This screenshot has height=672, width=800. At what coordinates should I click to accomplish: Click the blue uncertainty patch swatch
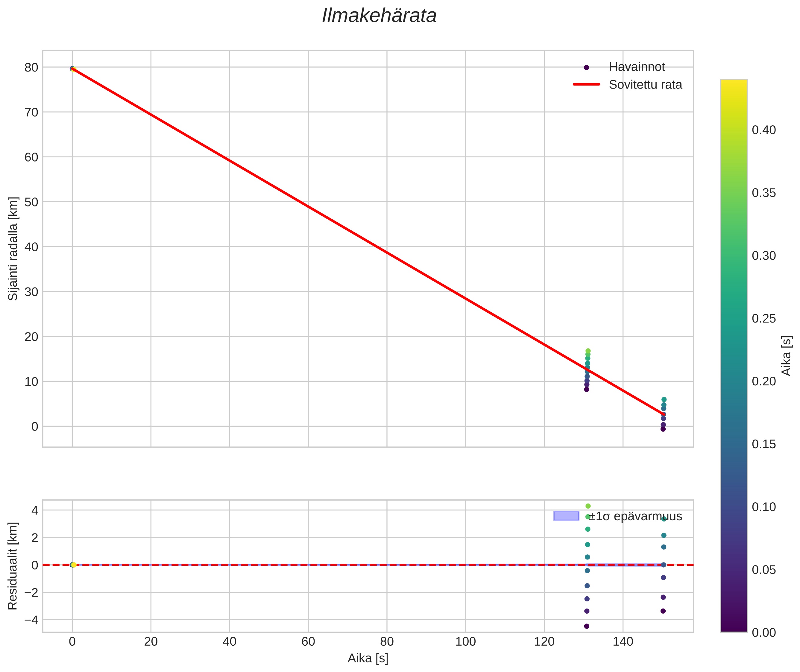pos(566,516)
